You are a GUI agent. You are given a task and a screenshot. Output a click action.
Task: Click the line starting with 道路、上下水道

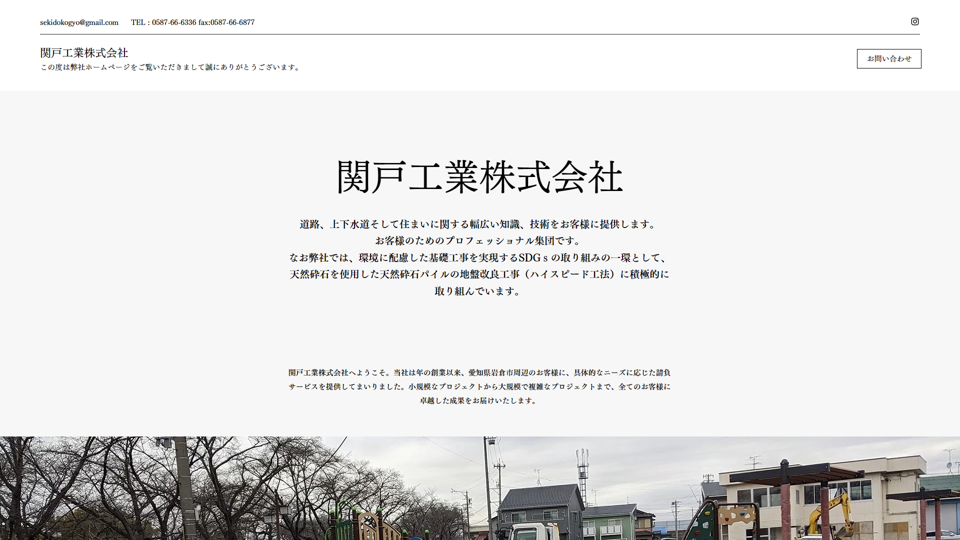(x=480, y=224)
